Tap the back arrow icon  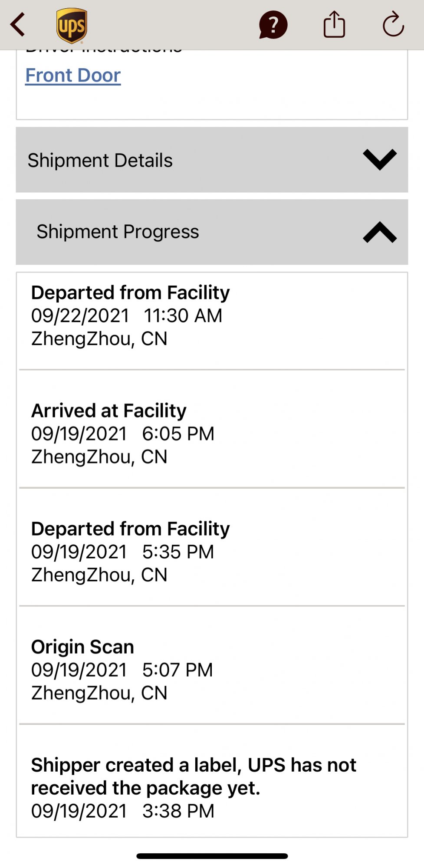18,25
